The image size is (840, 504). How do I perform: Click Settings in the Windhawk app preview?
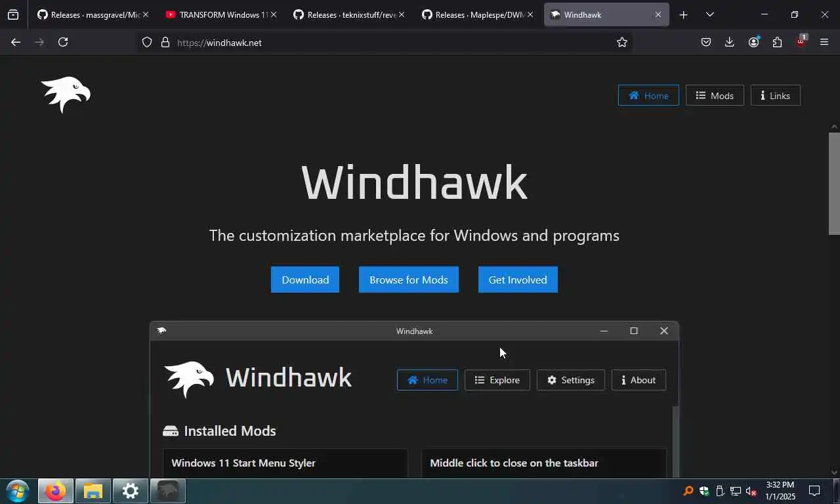coord(570,380)
